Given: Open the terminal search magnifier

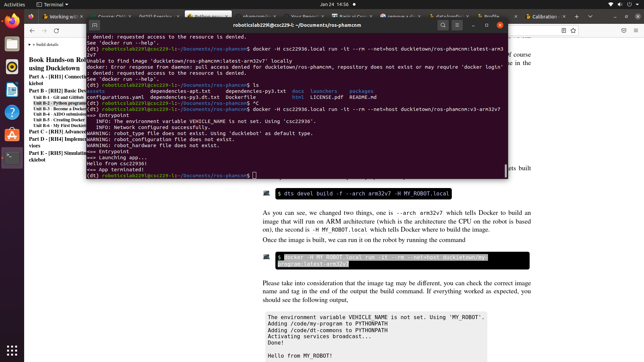Looking at the screenshot, I should [443, 25].
